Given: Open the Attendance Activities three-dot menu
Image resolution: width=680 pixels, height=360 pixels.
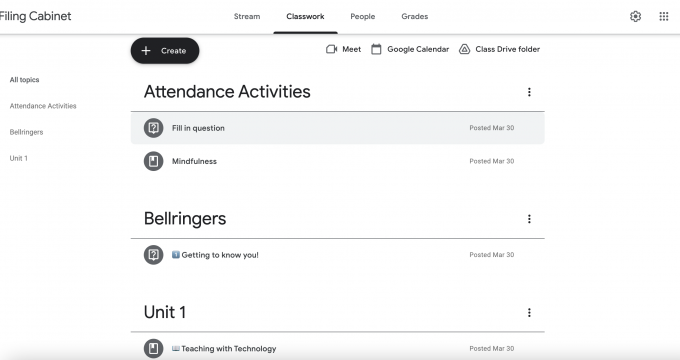Looking at the screenshot, I should 529,92.
